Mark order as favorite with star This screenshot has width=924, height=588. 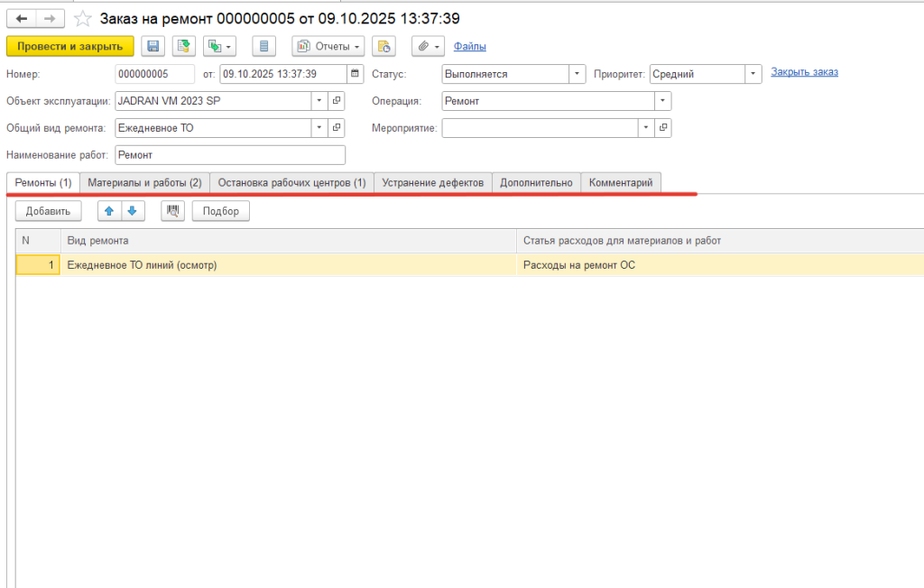[82, 18]
